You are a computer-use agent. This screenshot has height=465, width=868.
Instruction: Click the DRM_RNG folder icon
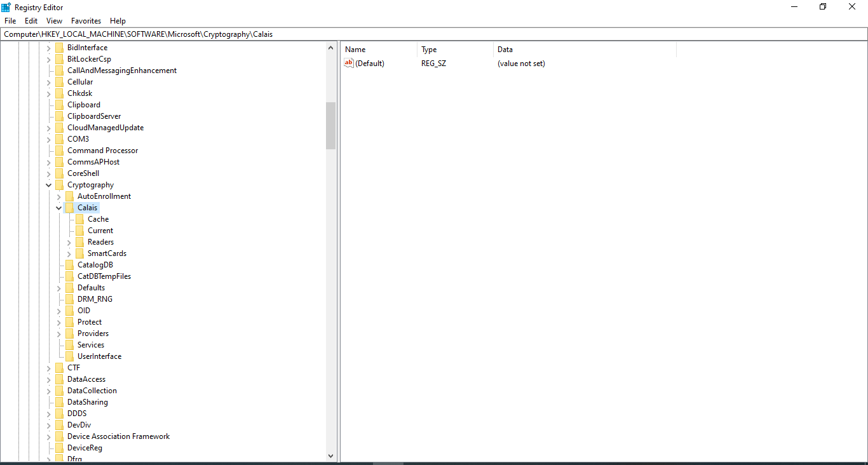[x=70, y=299]
